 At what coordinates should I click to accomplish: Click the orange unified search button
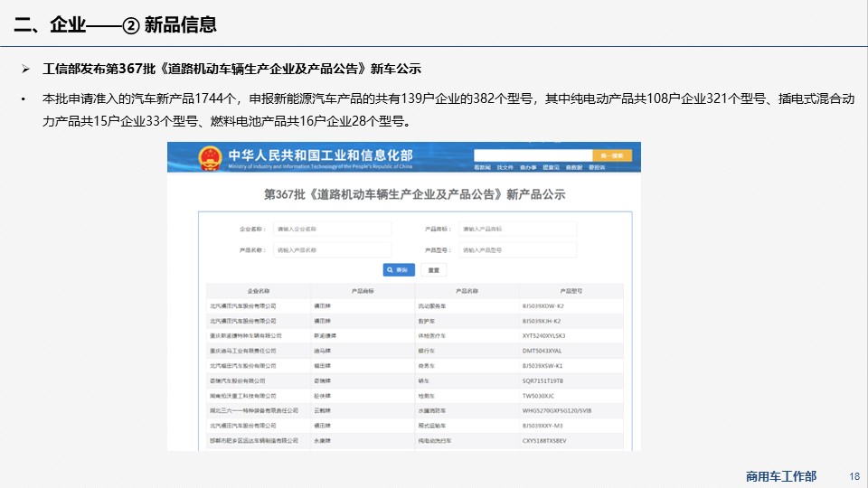tap(612, 155)
